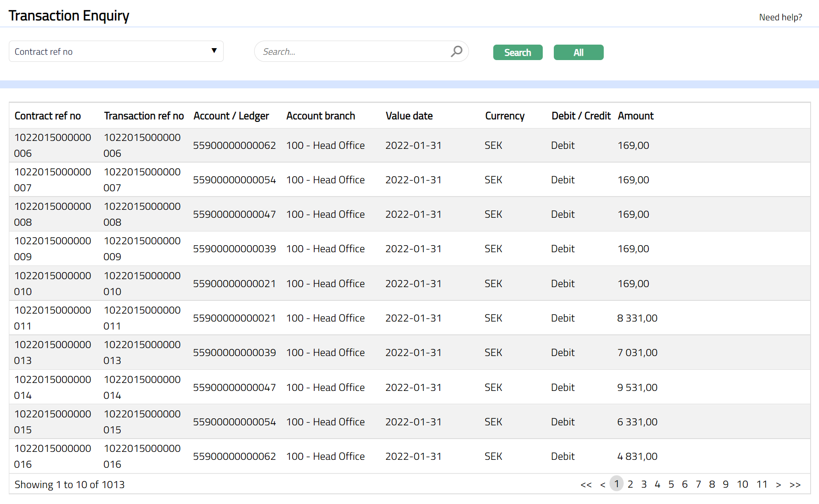The height and width of the screenshot is (504, 819).
Task: Select row with amount 8 331,00
Action: [x=637, y=318]
